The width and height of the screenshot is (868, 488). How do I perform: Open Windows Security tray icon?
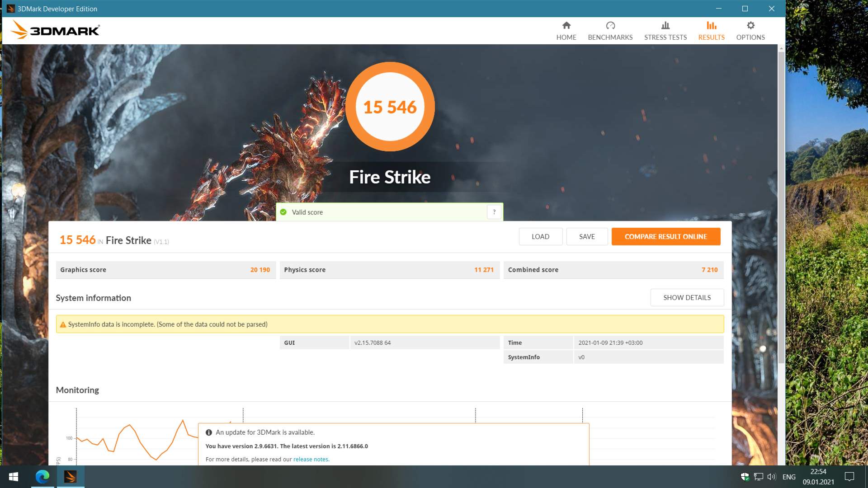point(745,477)
